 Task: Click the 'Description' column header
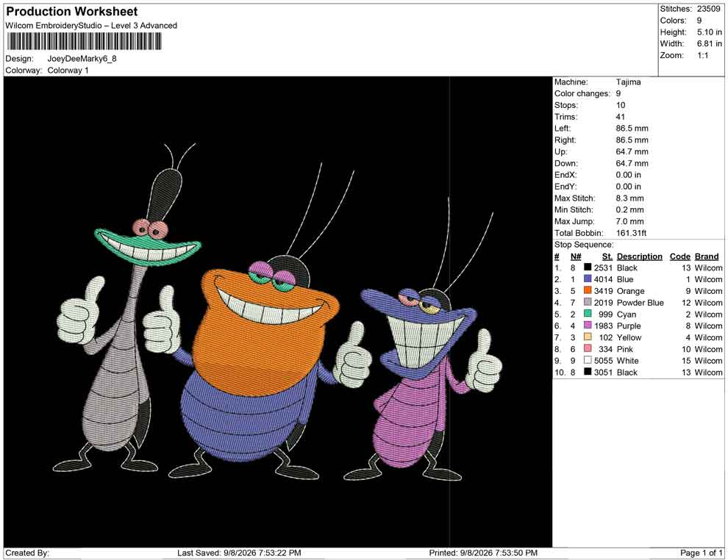click(639, 256)
